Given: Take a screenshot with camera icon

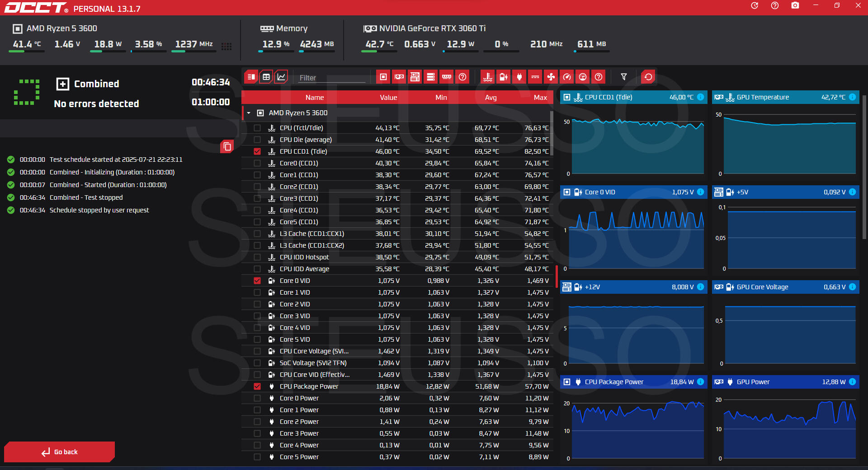Looking at the screenshot, I should click(x=795, y=6).
